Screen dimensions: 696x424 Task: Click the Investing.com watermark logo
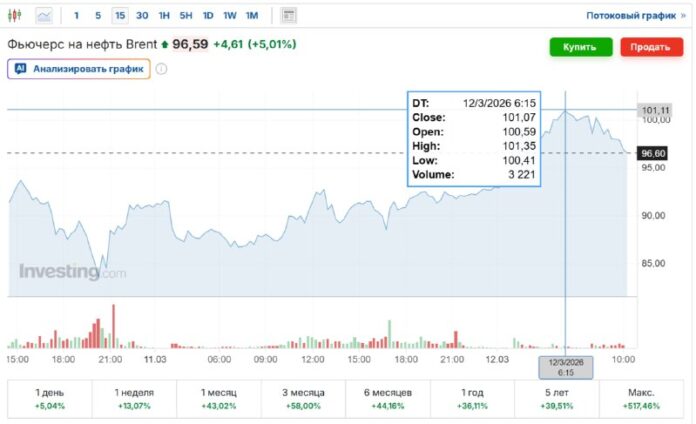72,272
